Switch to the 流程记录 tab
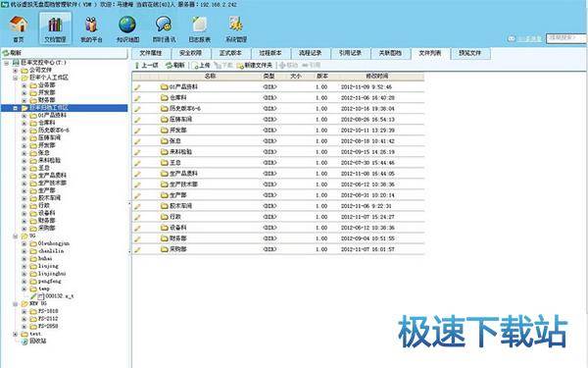Viewport: 588px width, 368px height. coord(310,53)
